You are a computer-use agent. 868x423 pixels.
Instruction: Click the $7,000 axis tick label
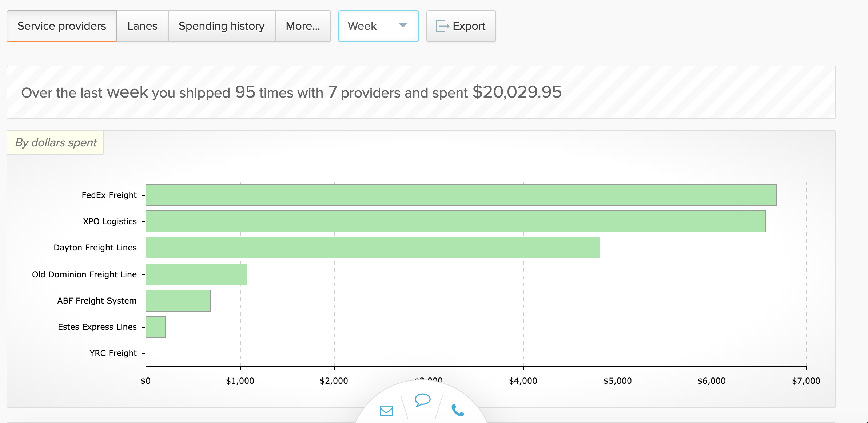click(x=806, y=381)
